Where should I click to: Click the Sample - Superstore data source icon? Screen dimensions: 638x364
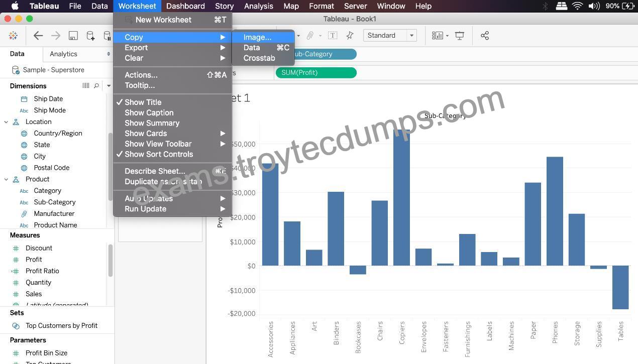(16, 70)
